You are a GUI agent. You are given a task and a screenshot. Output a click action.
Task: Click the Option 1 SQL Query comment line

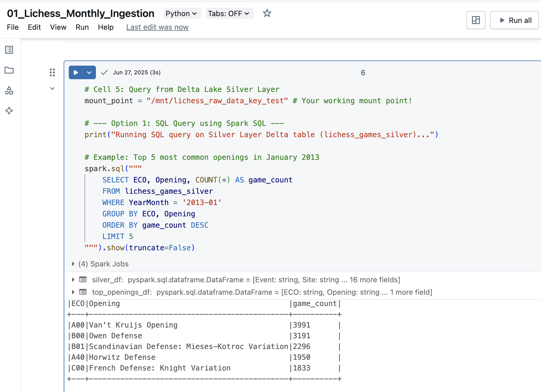click(x=184, y=123)
